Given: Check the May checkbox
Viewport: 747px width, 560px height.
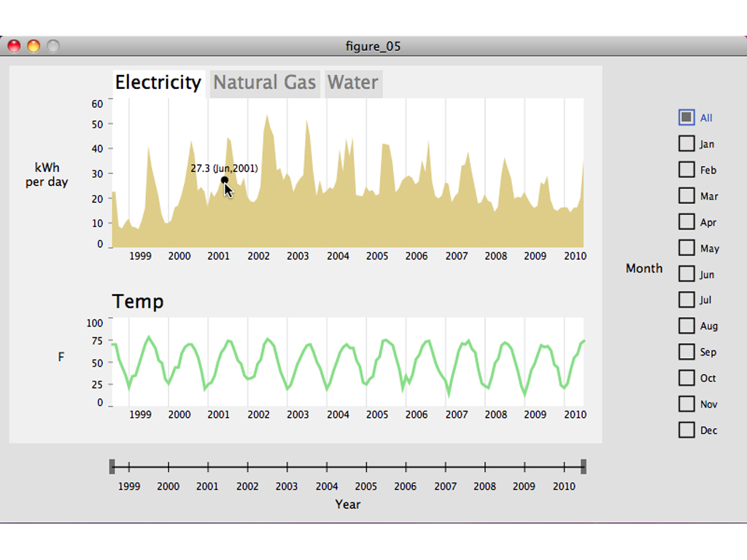Looking at the screenshot, I should (x=686, y=248).
